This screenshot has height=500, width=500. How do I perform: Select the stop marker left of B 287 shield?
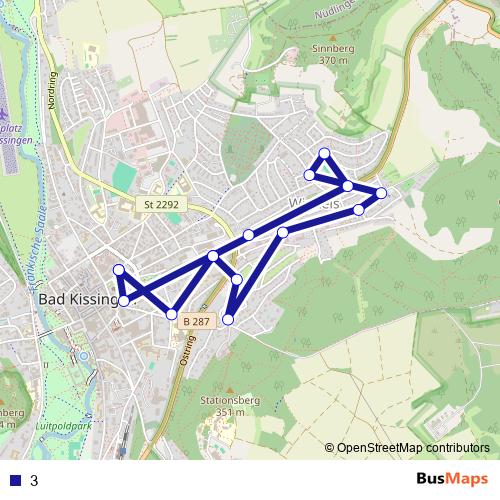171,314
